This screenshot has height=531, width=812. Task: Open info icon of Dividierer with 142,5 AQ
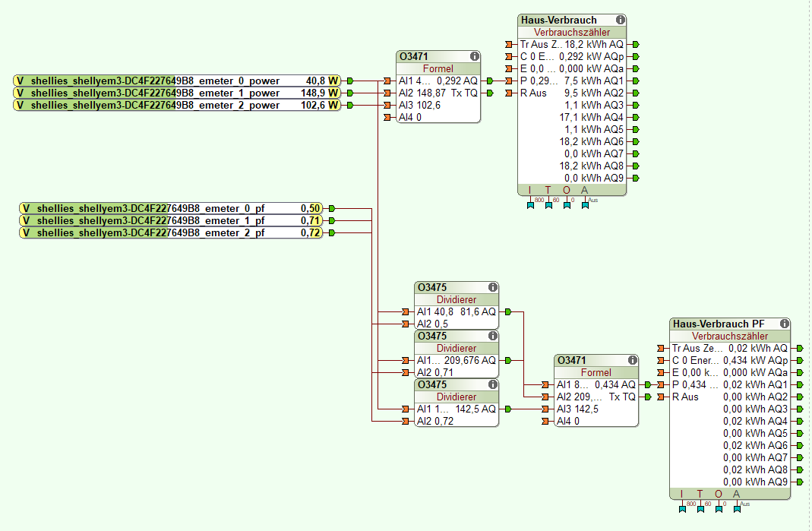pos(492,384)
